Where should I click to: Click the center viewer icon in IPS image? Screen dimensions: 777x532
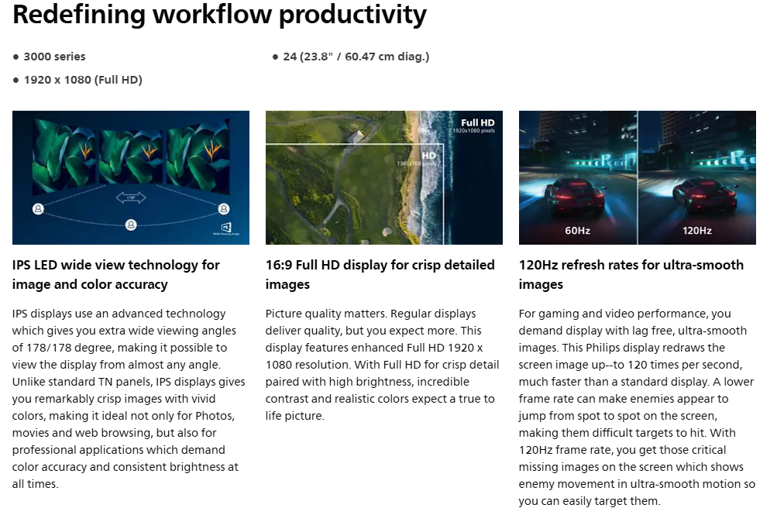click(131, 225)
